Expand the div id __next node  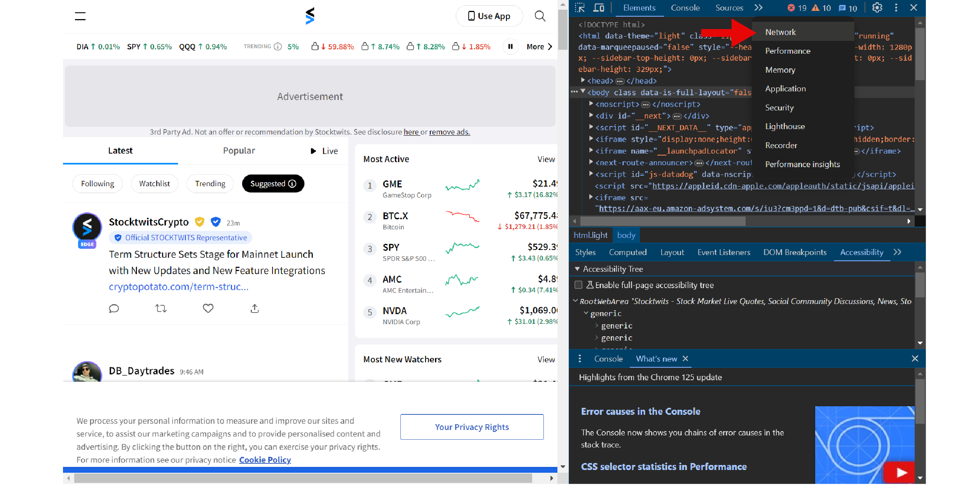[x=591, y=115]
